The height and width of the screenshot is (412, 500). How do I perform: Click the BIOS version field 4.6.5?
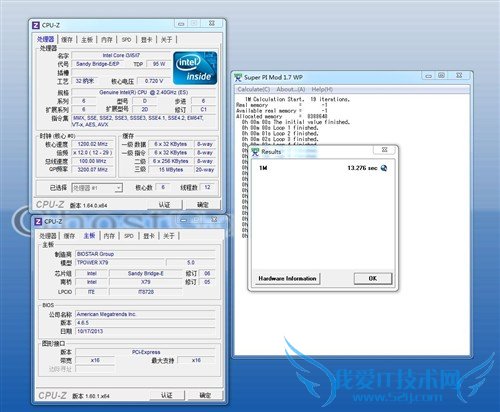click(x=145, y=323)
